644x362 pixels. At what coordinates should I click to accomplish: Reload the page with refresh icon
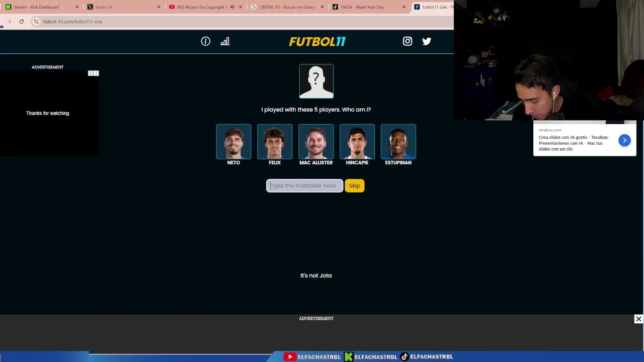point(21,22)
